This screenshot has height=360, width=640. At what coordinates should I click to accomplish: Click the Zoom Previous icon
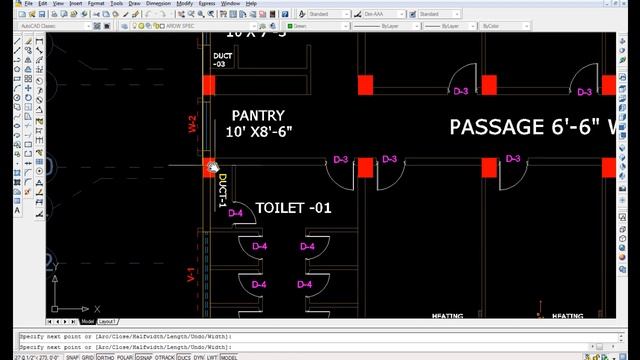(211, 14)
